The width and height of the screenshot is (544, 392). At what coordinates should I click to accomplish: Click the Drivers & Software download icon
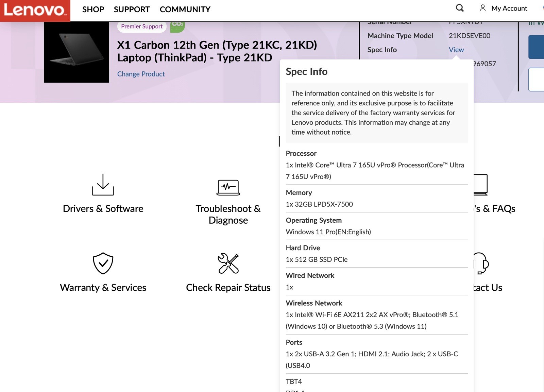coord(103,185)
